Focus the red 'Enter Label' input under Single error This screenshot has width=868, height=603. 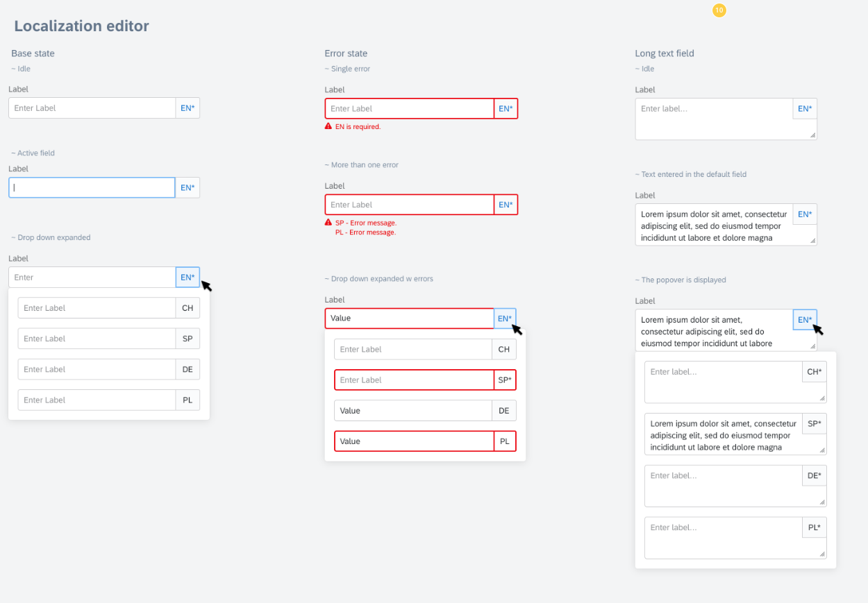pos(410,109)
